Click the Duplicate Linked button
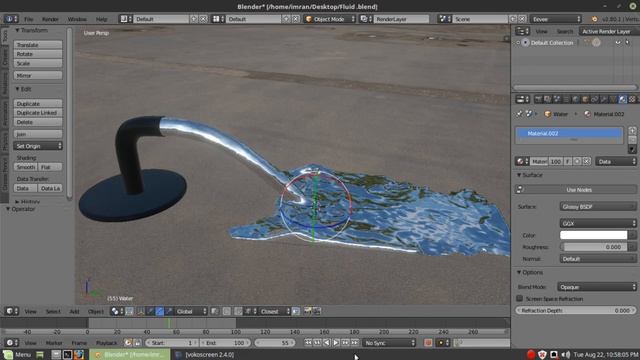The width and height of the screenshot is (640, 360). tap(38, 113)
